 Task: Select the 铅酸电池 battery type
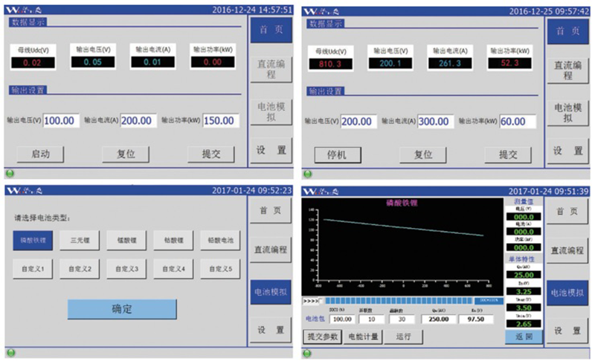tap(220, 241)
